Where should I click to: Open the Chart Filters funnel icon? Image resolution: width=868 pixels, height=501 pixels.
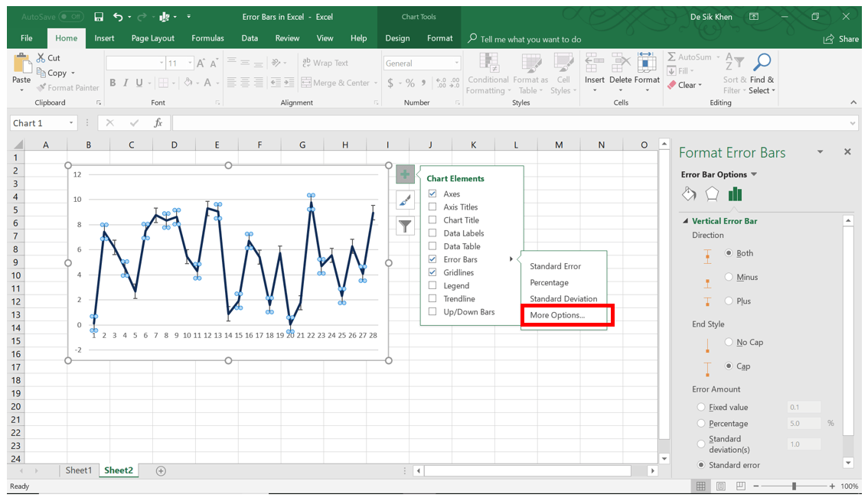pyautogui.click(x=405, y=225)
